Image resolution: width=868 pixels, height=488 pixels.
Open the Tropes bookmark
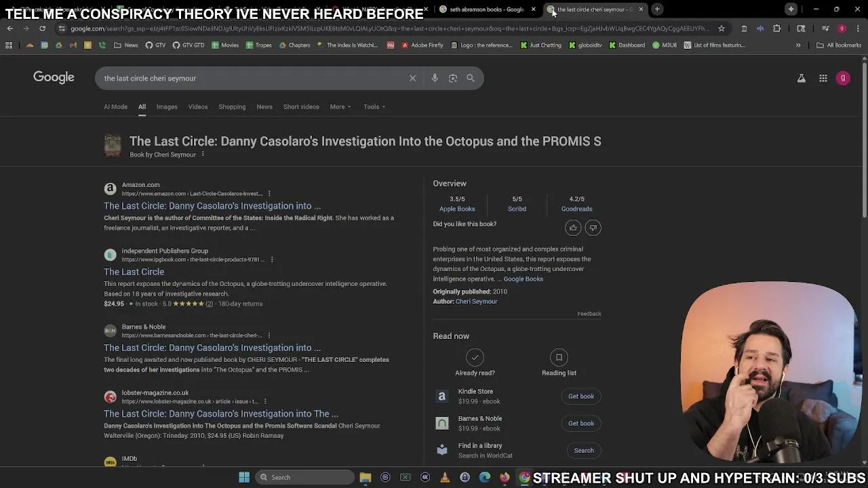[259, 45]
